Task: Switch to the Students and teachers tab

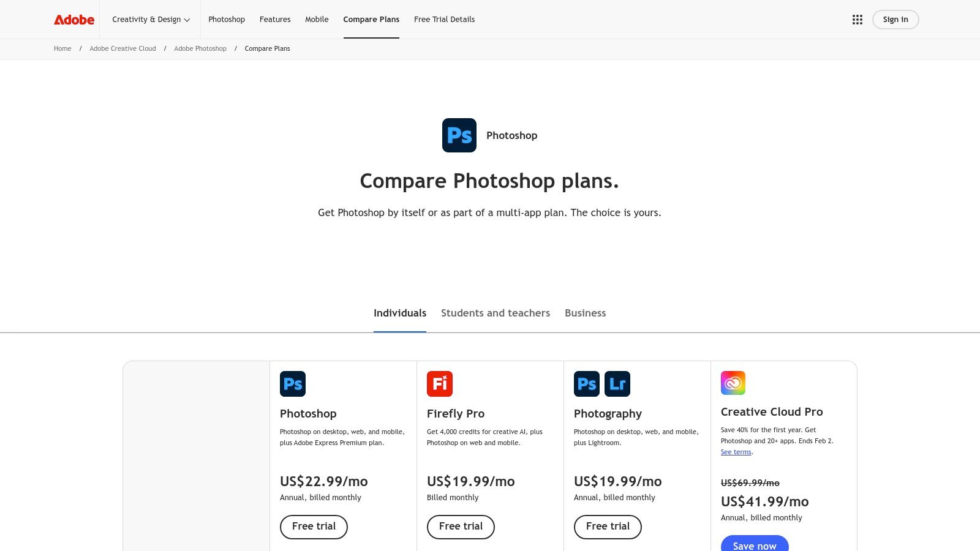Action: (x=495, y=313)
